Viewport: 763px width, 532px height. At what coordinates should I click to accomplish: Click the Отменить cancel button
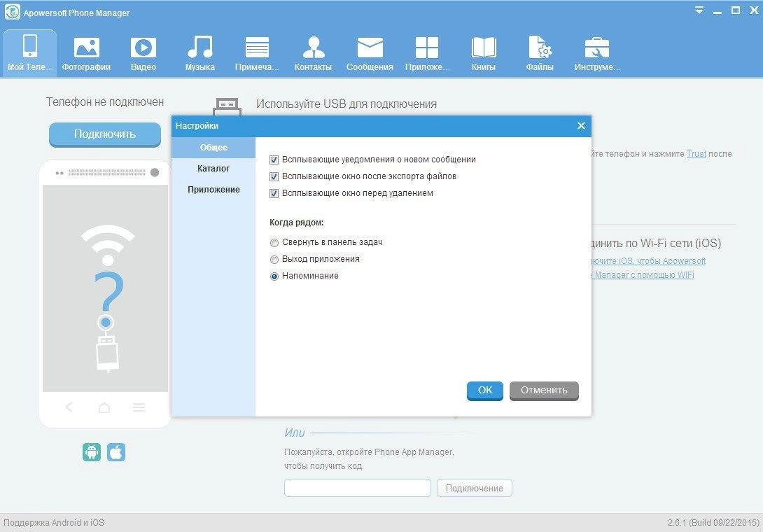544,391
